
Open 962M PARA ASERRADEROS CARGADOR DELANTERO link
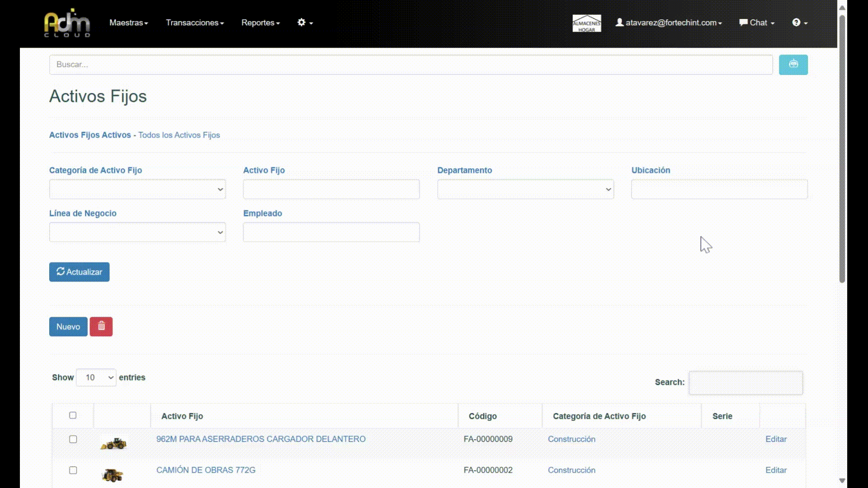click(261, 439)
